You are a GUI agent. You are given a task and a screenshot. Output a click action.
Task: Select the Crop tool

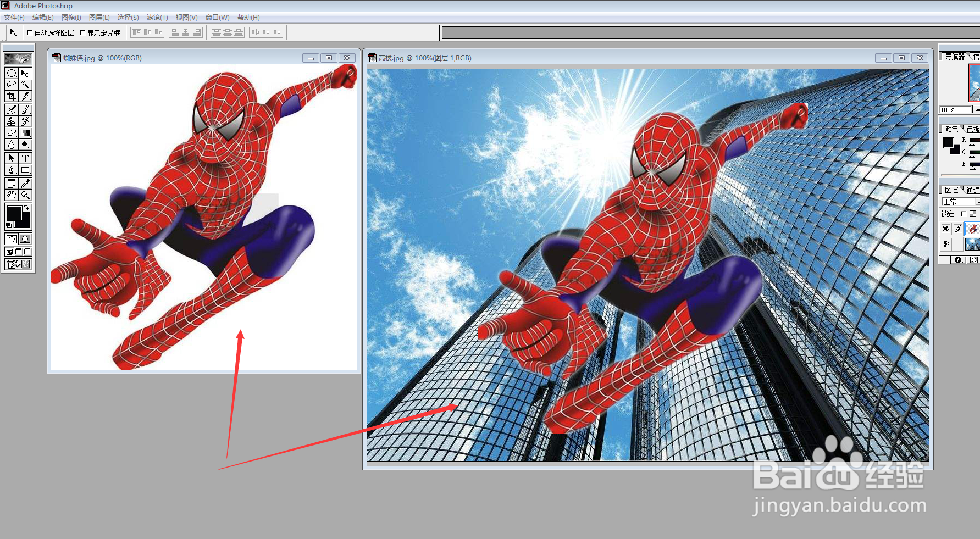pyautogui.click(x=11, y=96)
